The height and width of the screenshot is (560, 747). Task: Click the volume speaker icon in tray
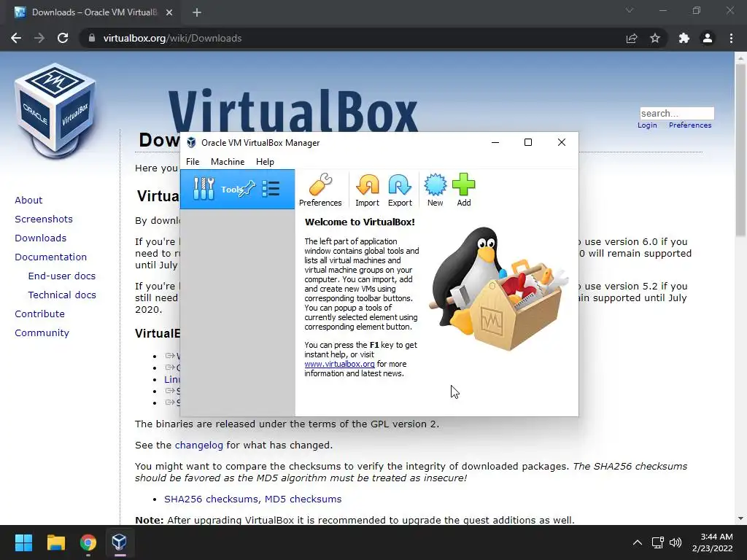point(676,542)
